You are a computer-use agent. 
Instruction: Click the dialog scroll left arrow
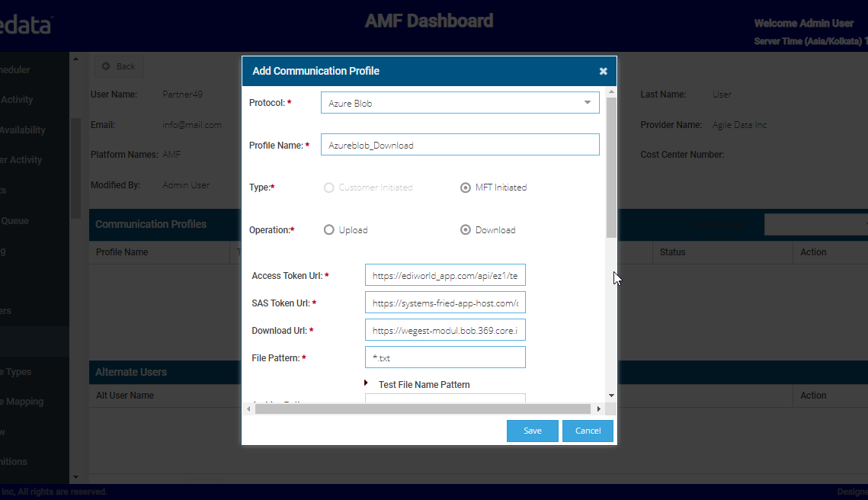pos(248,409)
